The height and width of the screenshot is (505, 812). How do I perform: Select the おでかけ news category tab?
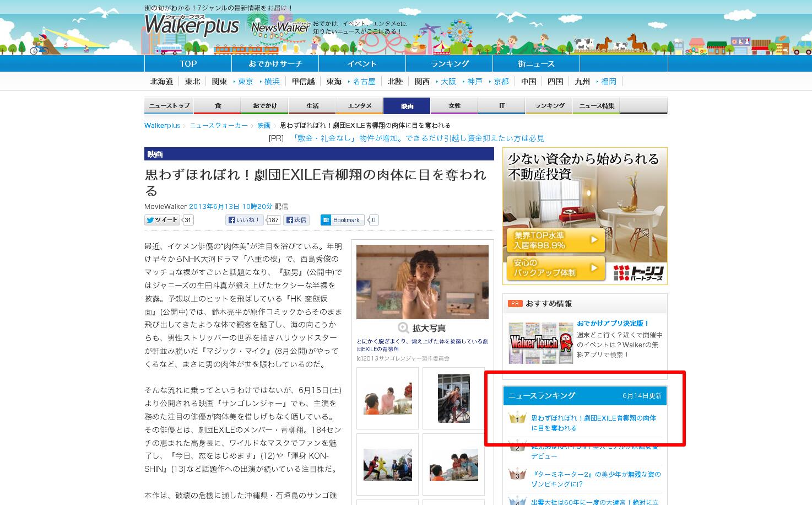[x=265, y=105]
